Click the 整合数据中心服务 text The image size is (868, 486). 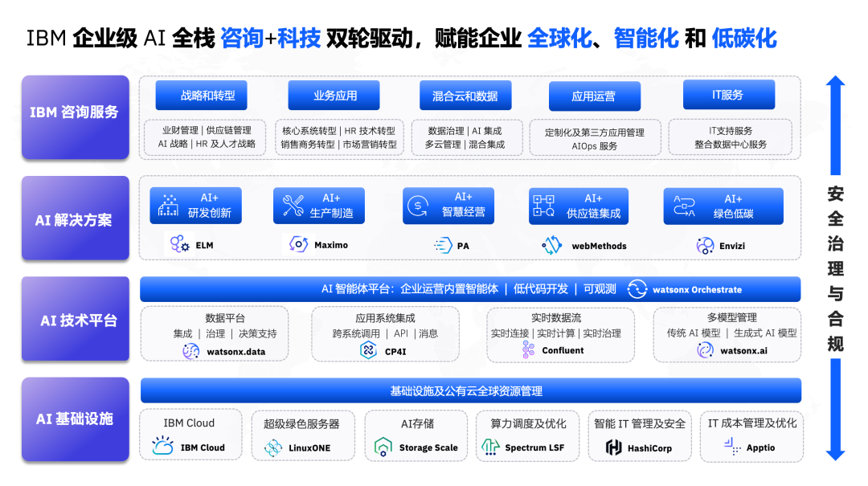(730, 145)
